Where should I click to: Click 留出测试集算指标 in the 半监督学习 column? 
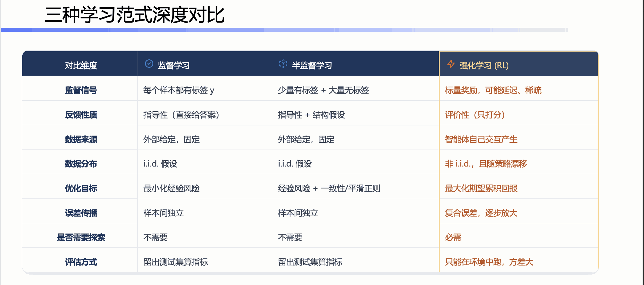[310, 262]
